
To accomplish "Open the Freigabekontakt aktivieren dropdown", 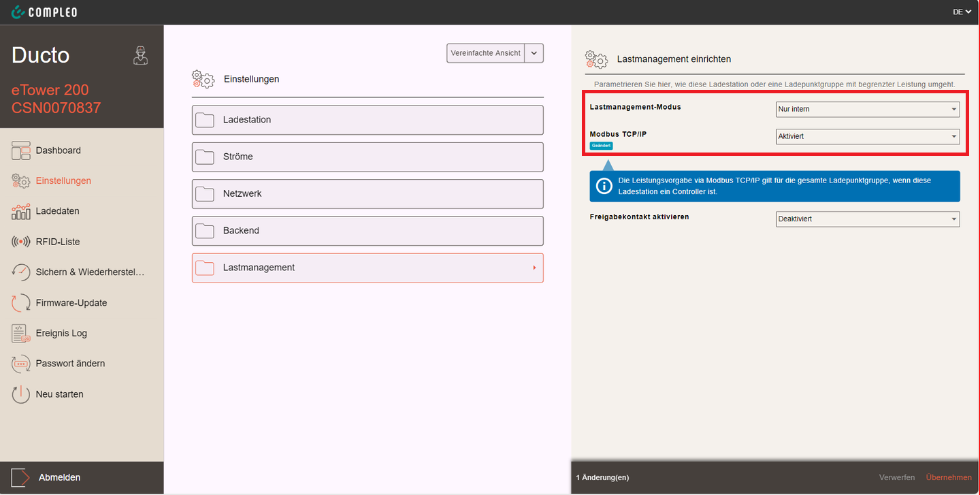I will point(868,219).
